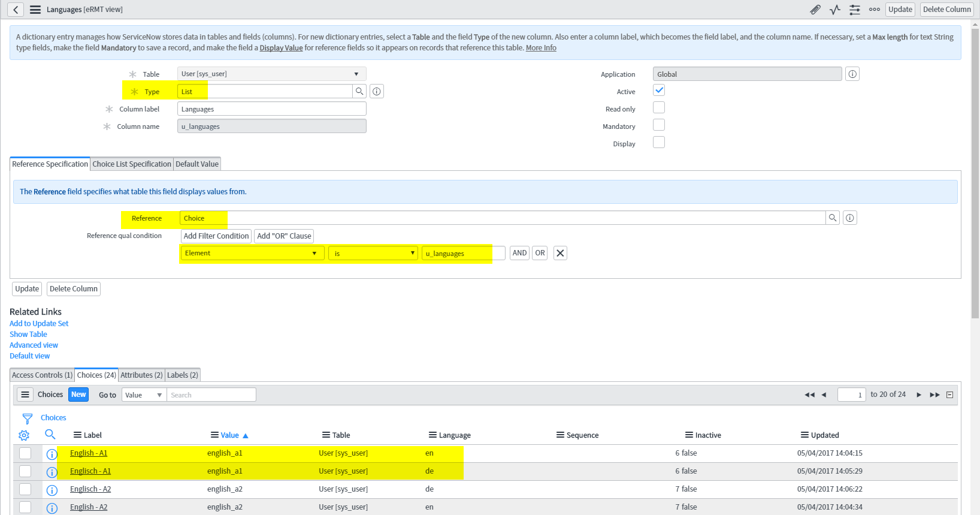980x515 pixels.
Task: Click the Column label input field
Action: (271, 109)
